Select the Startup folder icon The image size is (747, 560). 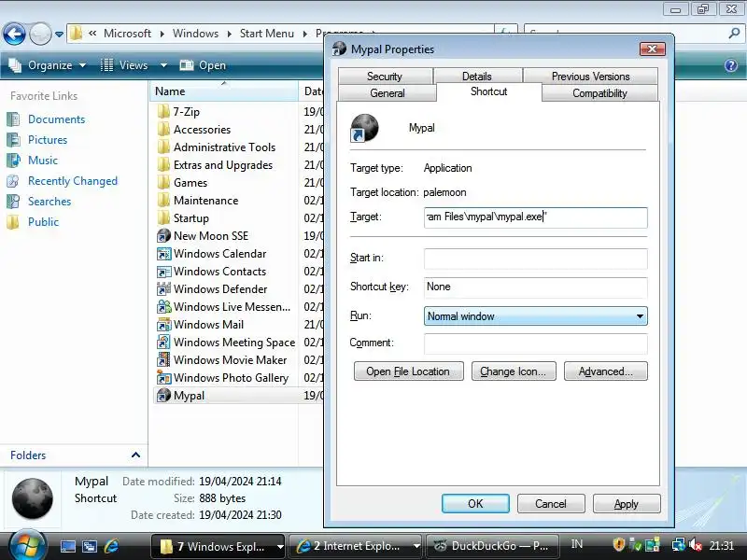[x=163, y=218]
